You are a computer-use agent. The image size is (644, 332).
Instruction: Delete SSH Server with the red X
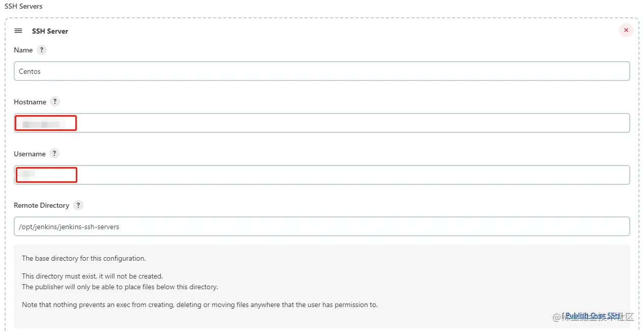626,31
